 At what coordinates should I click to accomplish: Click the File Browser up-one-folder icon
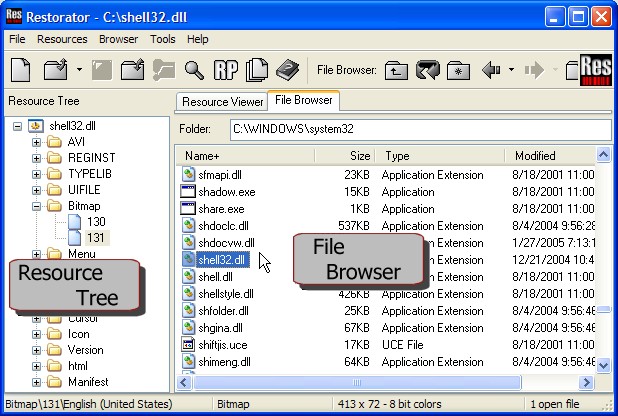tap(396, 71)
